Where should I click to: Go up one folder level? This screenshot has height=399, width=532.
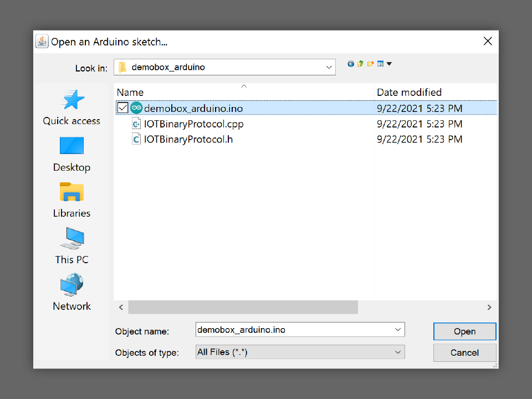[x=360, y=64]
